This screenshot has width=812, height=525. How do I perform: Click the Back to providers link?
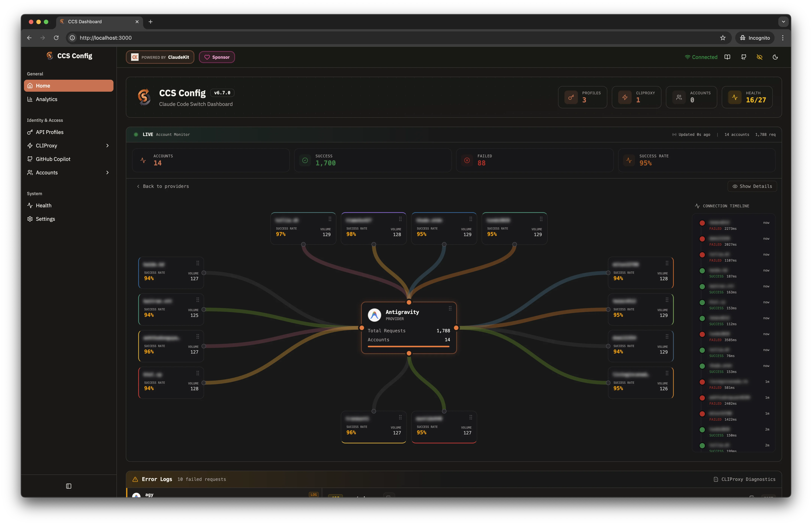tap(163, 186)
